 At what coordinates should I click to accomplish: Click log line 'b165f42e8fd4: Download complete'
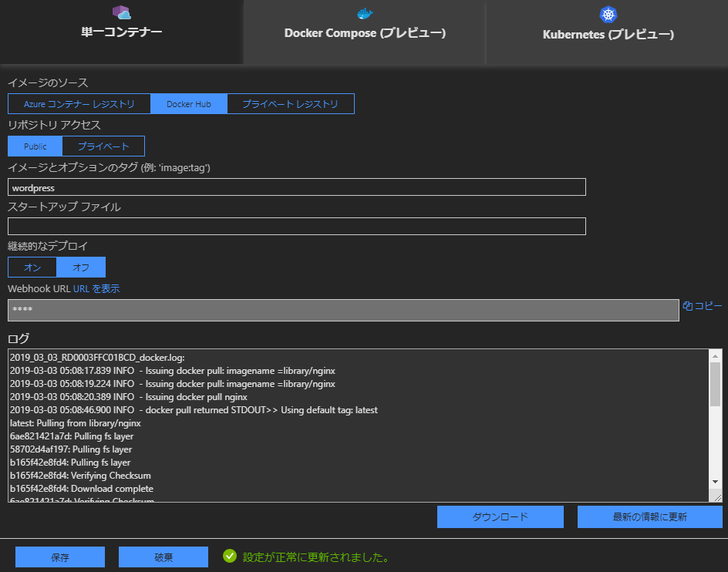tap(82, 489)
